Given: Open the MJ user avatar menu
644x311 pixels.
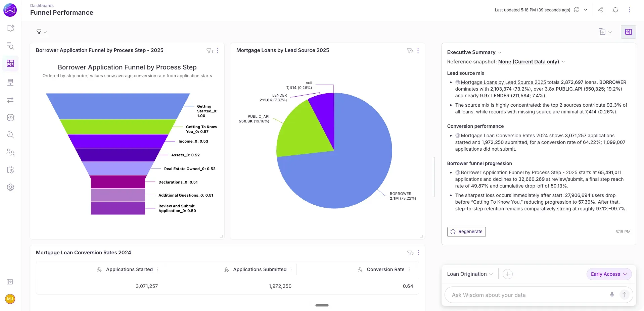Looking at the screenshot, I should [x=10, y=299].
